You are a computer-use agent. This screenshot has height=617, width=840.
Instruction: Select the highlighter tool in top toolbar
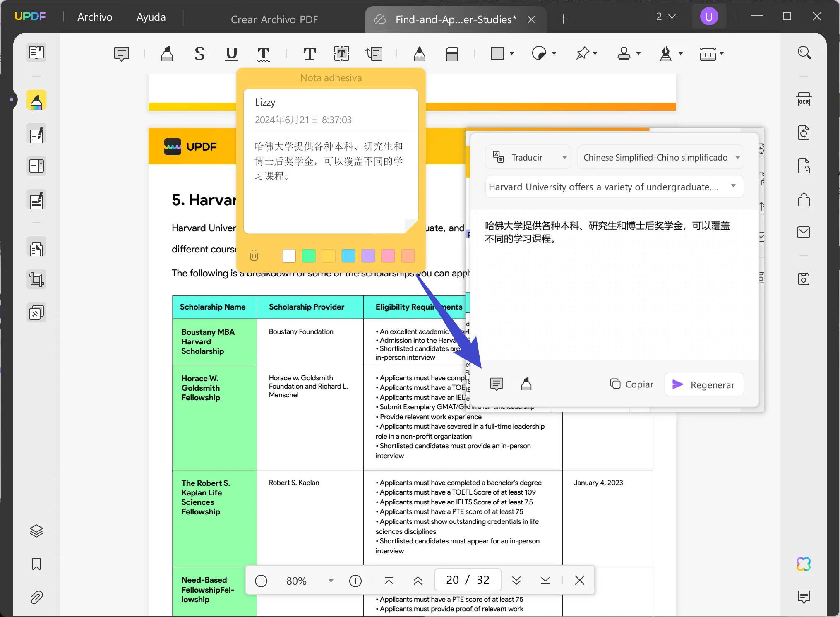[x=167, y=54]
